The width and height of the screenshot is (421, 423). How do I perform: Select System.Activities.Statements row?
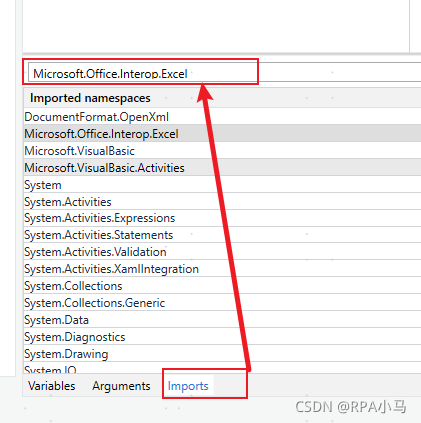[x=222, y=235]
